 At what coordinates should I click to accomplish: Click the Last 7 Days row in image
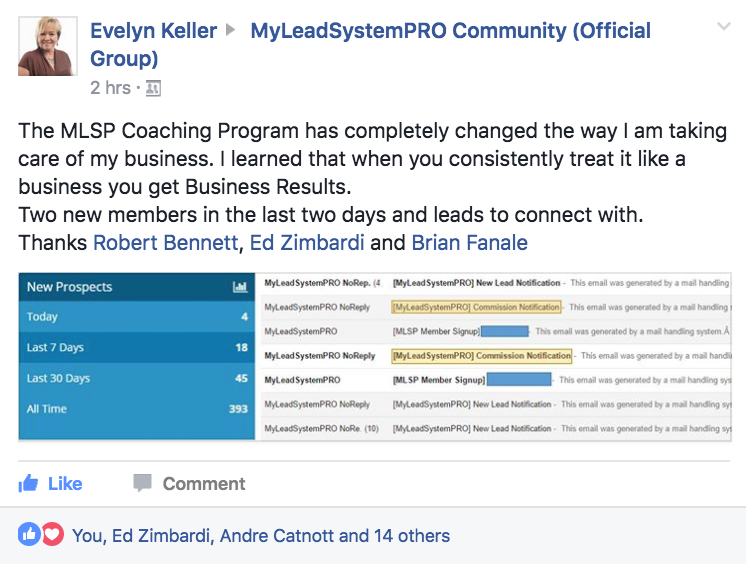[x=137, y=347]
